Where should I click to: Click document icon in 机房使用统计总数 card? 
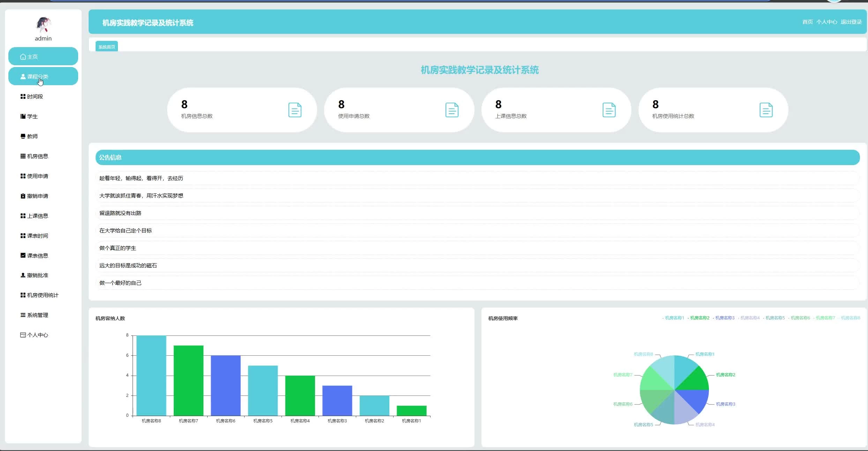pyautogui.click(x=766, y=110)
